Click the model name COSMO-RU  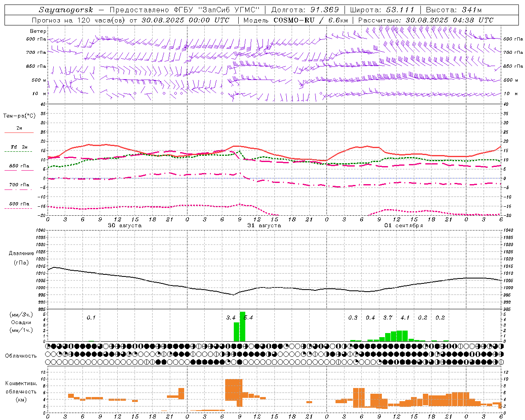pos(294,20)
